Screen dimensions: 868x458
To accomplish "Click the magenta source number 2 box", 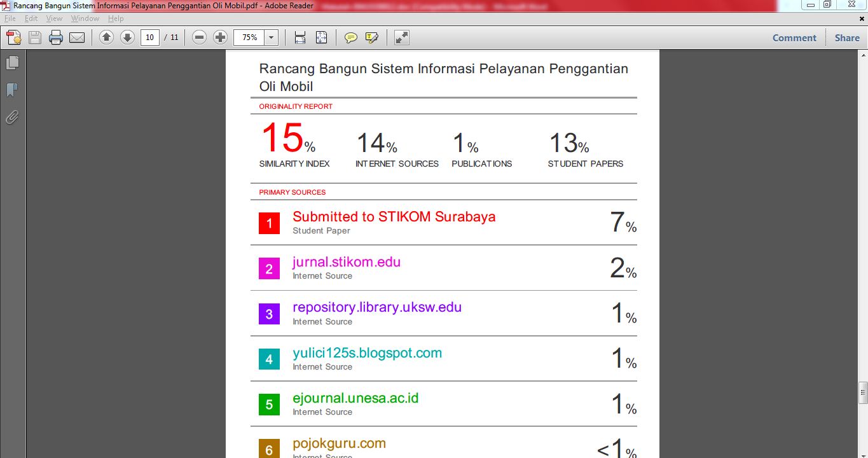I will (269, 269).
